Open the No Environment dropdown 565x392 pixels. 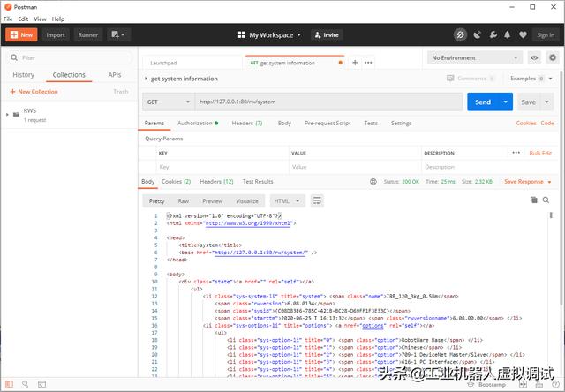[x=475, y=57]
